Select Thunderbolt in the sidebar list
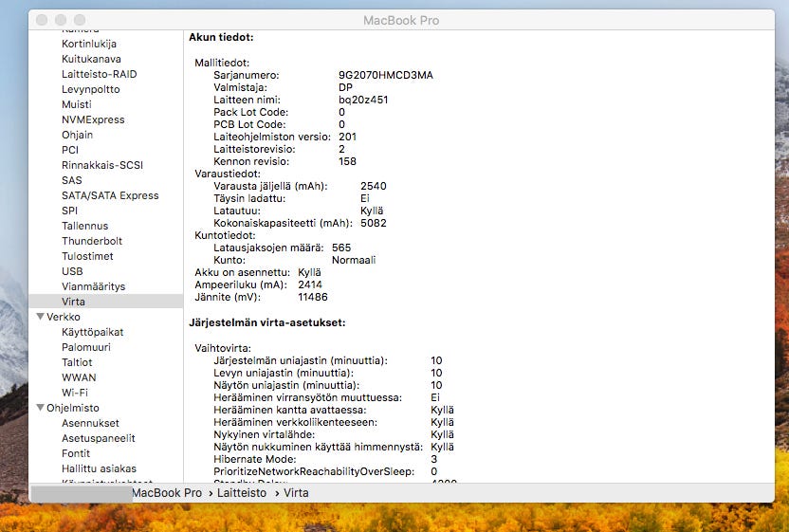Image resolution: width=789 pixels, height=532 pixels. point(92,241)
